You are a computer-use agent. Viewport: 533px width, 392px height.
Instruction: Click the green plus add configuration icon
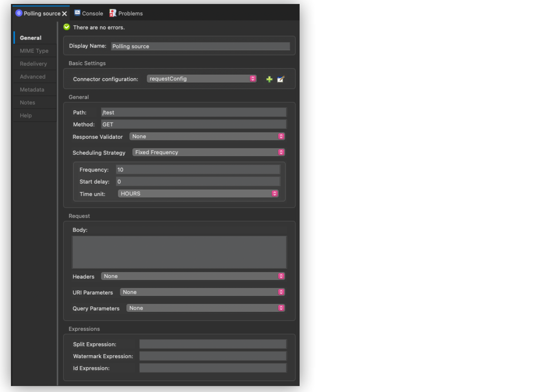click(x=269, y=79)
